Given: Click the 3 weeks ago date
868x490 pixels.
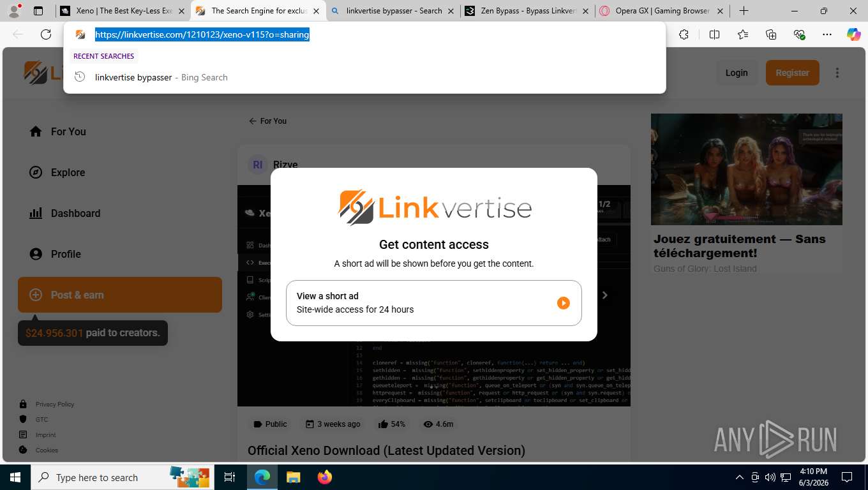Looking at the screenshot, I should tap(333, 424).
